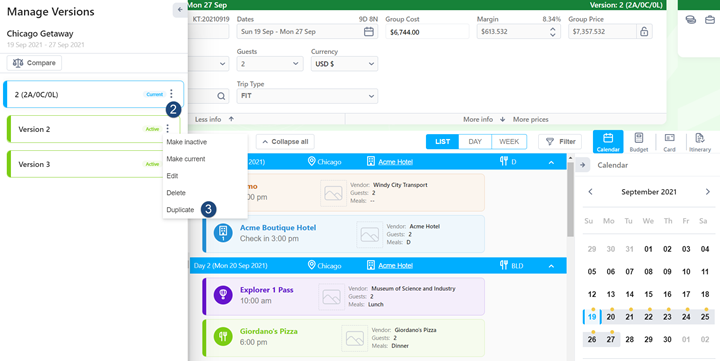The image size is (720, 361).
Task: Switch to DAY view
Action: (475, 141)
